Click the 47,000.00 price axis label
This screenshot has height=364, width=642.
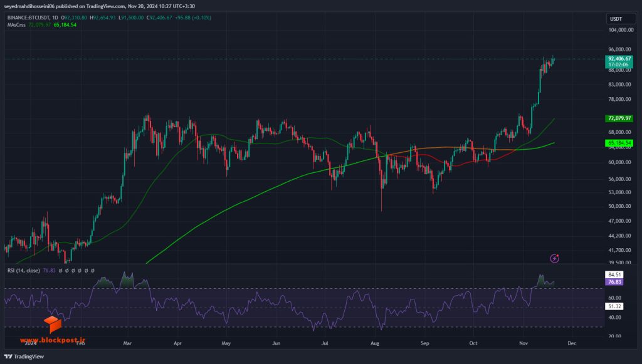click(619, 221)
